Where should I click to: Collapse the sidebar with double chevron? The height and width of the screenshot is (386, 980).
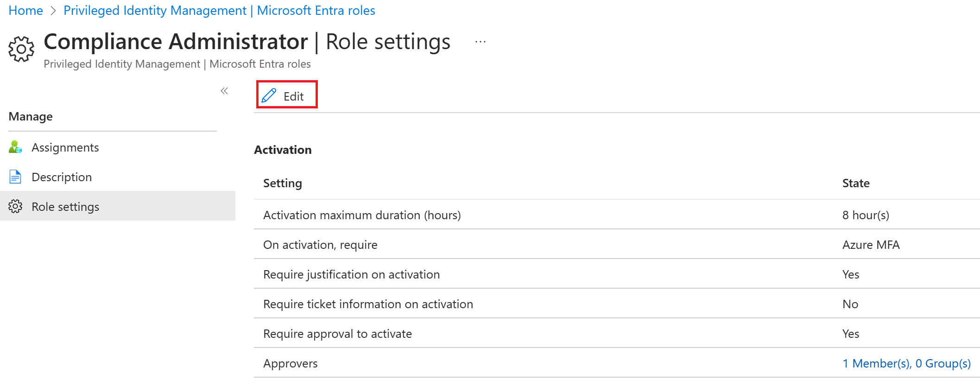click(x=224, y=91)
